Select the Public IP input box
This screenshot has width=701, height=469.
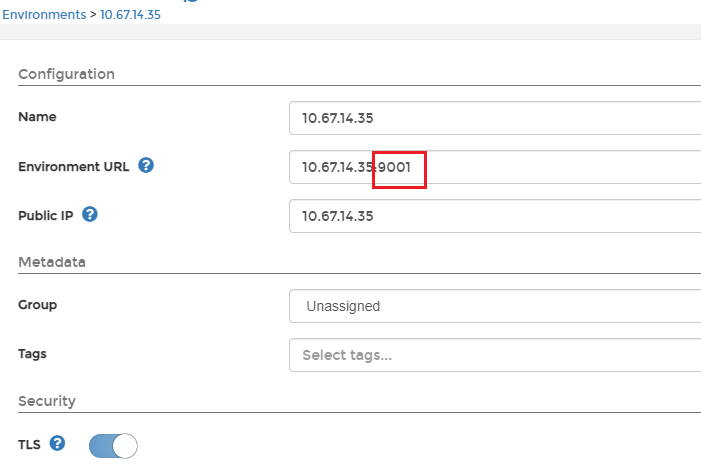(x=495, y=215)
